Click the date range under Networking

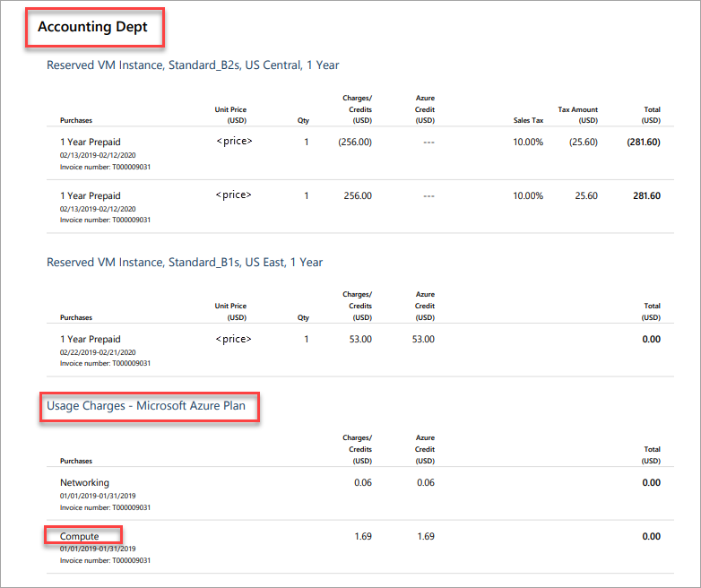98,495
